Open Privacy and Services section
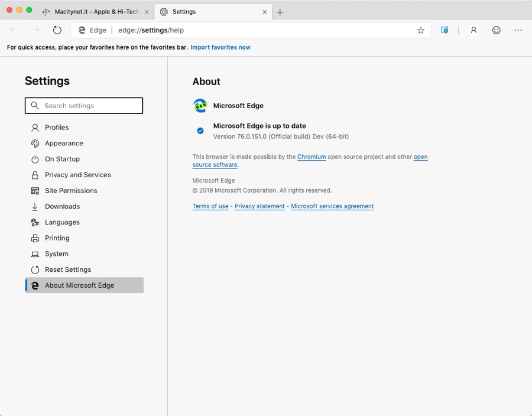 click(x=77, y=175)
